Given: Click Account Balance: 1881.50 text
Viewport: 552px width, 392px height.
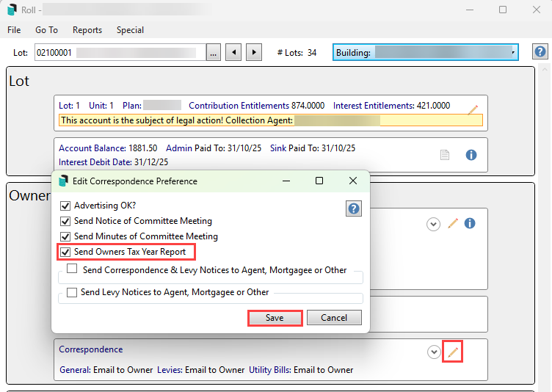Looking at the screenshot, I should (108, 148).
